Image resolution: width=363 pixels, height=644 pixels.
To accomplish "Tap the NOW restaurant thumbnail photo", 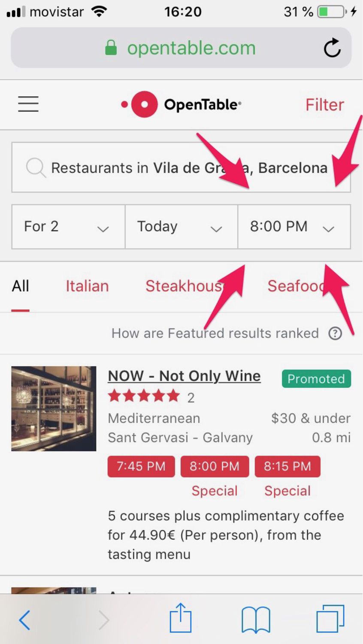I will [x=54, y=408].
